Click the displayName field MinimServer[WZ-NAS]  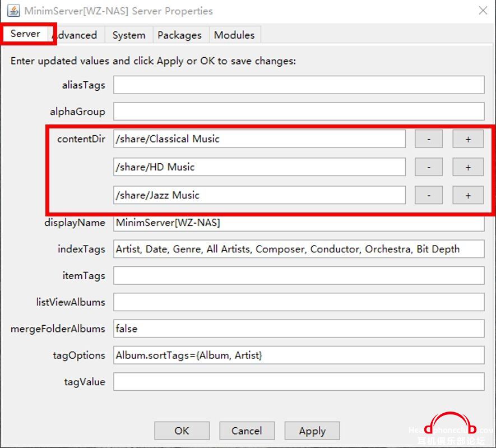[299, 223]
